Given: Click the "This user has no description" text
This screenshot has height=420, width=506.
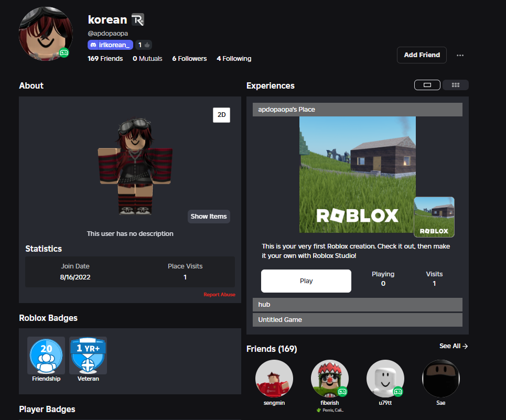Looking at the screenshot, I should [x=130, y=233].
